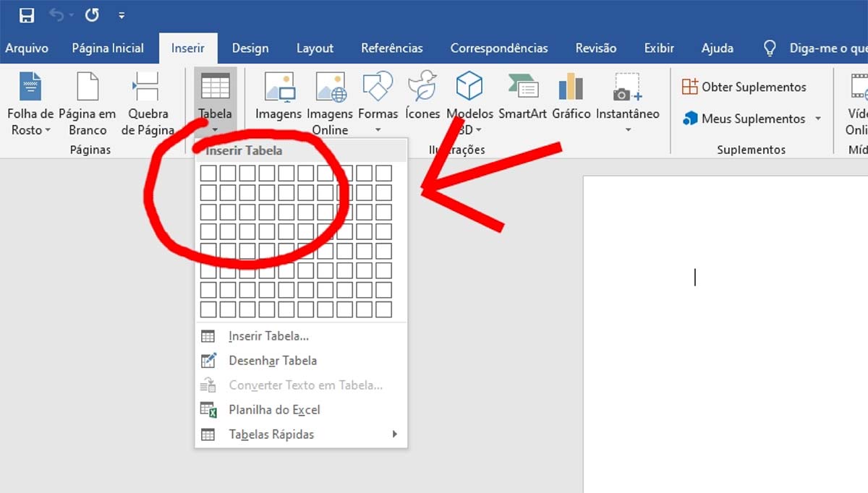Open the Inserir Tabela dialog entry
The width and height of the screenshot is (868, 493).
tap(269, 335)
